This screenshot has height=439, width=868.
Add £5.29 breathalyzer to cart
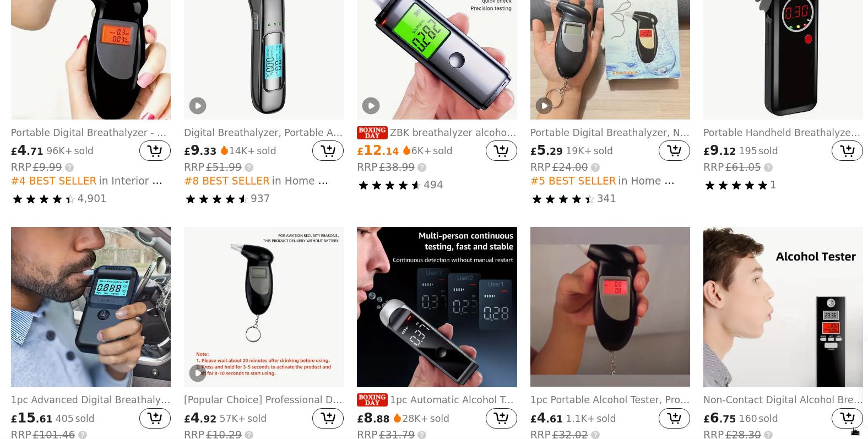[x=674, y=150]
